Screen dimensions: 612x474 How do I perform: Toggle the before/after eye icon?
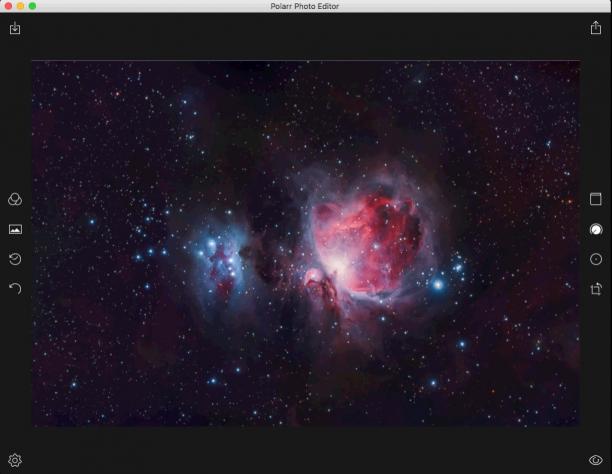point(596,460)
